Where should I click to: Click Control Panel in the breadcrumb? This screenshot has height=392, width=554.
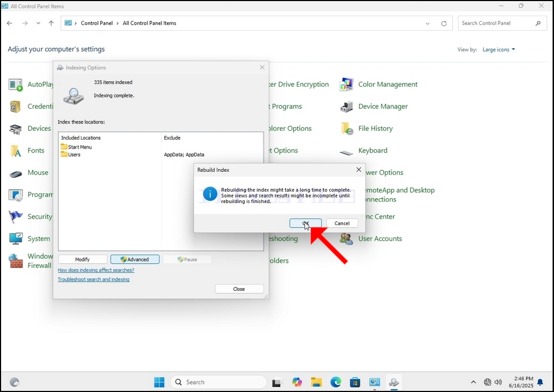(x=97, y=23)
